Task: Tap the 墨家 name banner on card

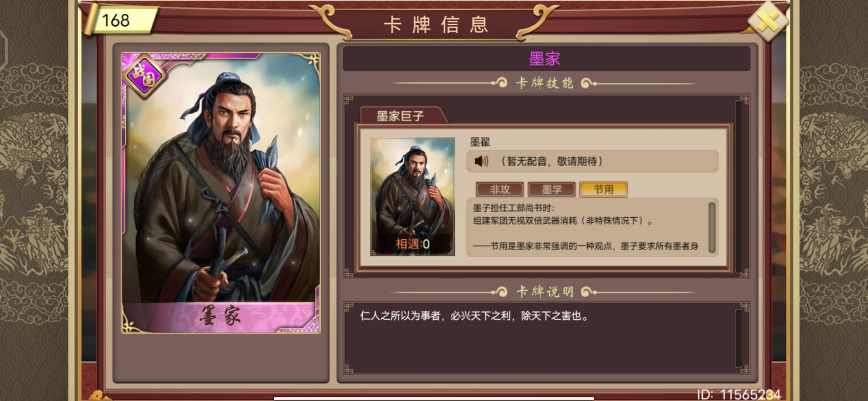Action: tap(221, 316)
